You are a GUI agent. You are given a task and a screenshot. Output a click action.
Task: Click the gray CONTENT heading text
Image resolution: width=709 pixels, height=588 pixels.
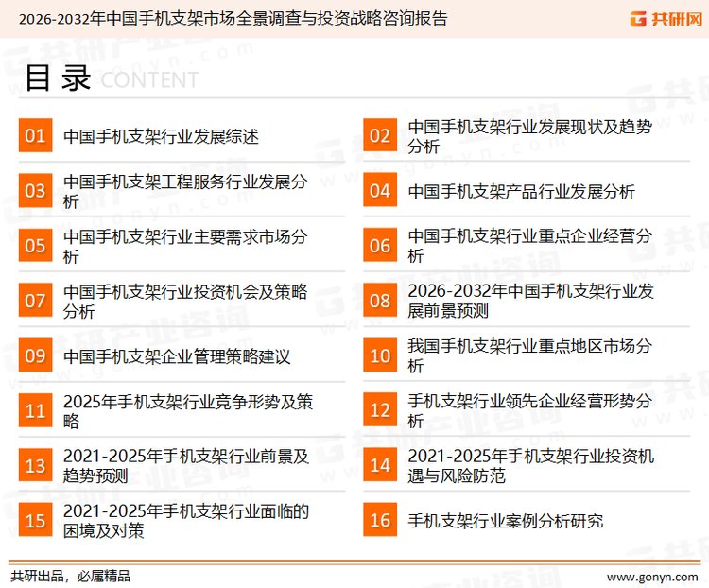click(x=149, y=80)
